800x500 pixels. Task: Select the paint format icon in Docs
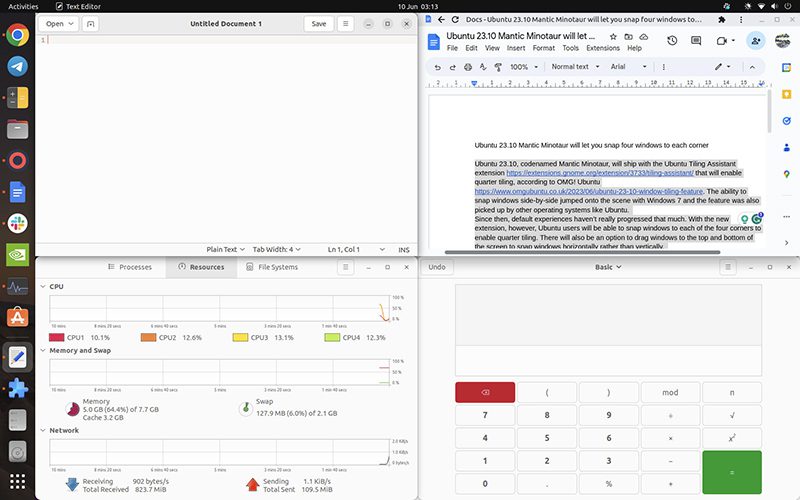click(498, 67)
